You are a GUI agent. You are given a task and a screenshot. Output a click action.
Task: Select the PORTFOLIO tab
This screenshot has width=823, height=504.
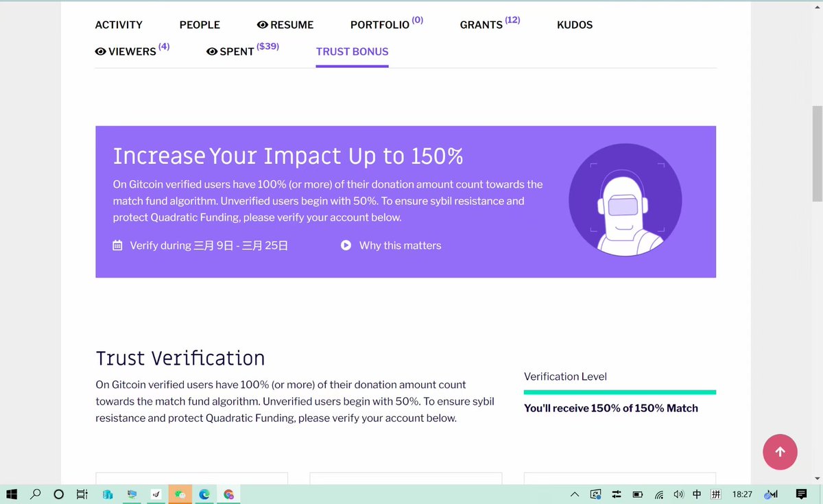pyautogui.click(x=387, y=23)
